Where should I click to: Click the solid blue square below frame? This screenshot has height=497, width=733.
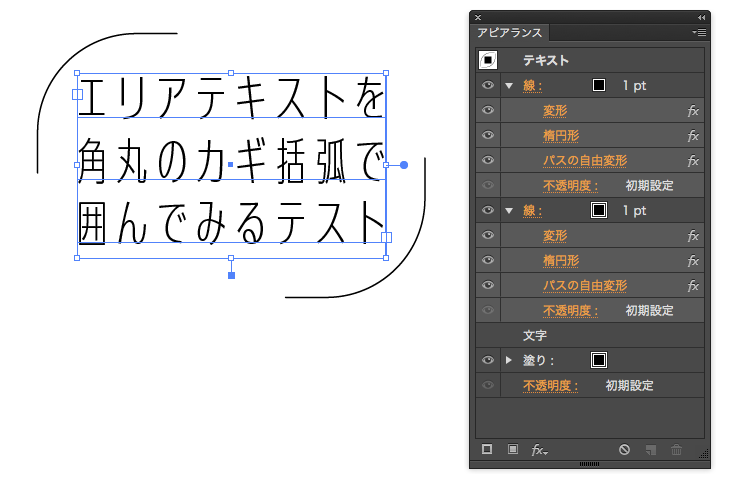[231, 276]
